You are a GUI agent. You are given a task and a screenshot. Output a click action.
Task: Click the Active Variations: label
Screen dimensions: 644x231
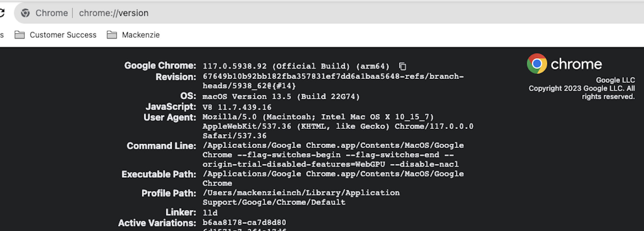pos(157,223)
